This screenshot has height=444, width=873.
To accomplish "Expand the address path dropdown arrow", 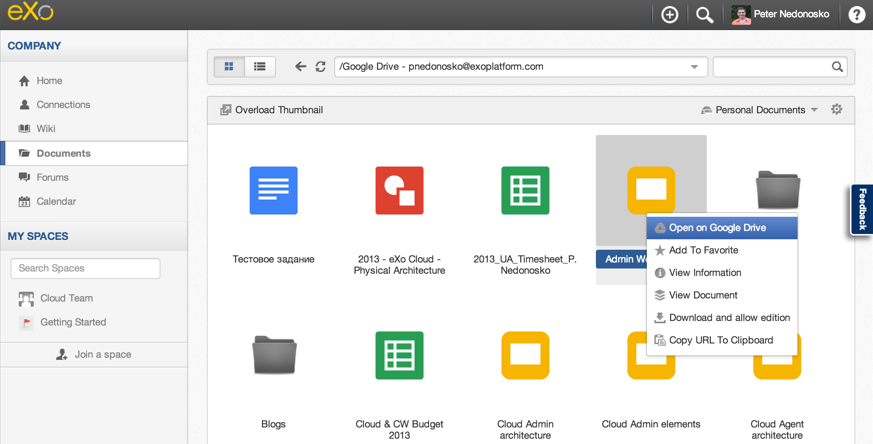I will (x=694, y=67).
